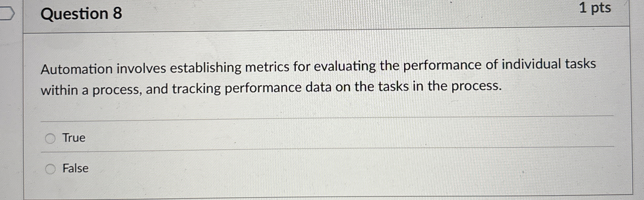Click the word metrics in the question
644x200 pixels.
267,67
